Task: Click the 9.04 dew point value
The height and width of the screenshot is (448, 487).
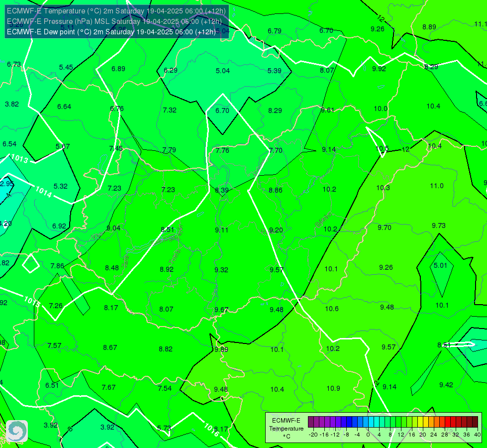Action: pyautogui.click(x=113, y=228)
